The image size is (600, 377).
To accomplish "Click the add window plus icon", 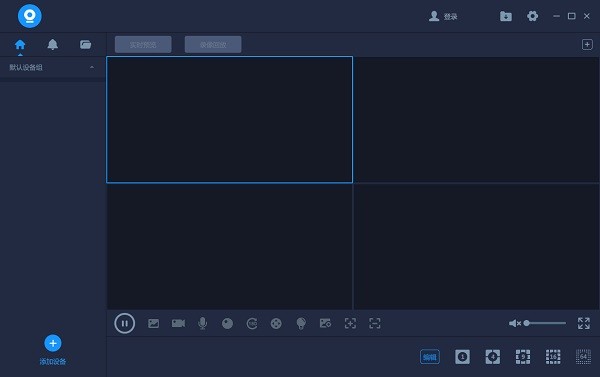I will (587, 44).
